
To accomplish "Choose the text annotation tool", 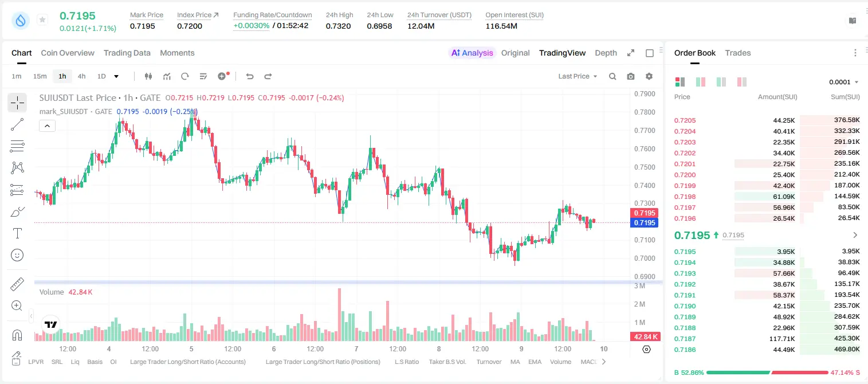I will click(17, 233).
